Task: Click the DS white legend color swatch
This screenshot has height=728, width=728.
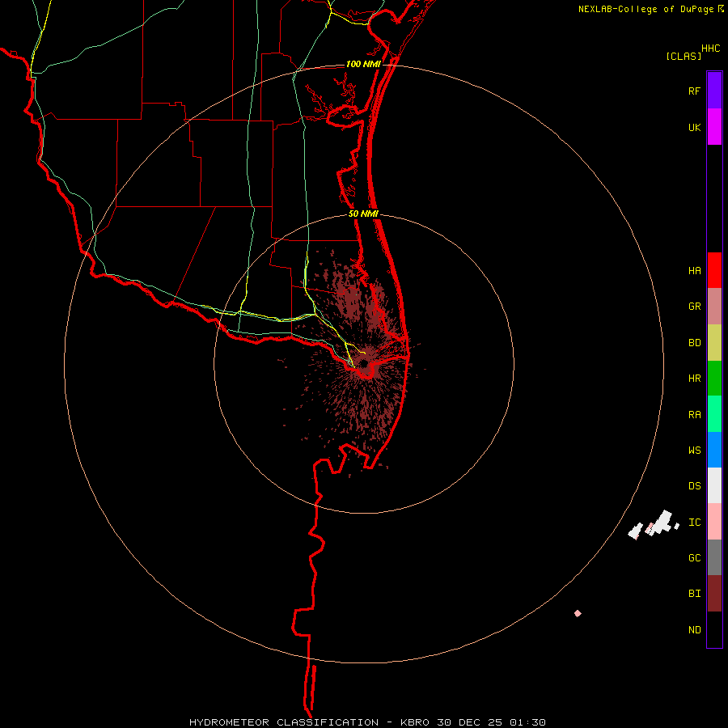Action: pyautogui.click(x=714, y=485)
